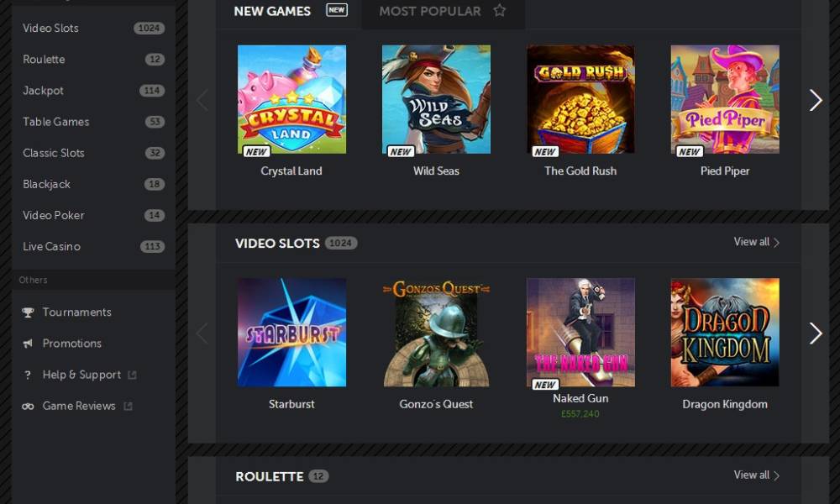Image resolution: width=840 pixels, height=504 pixels.
Task: Click the NEW badge icon beside New Games
Action: 337,10
